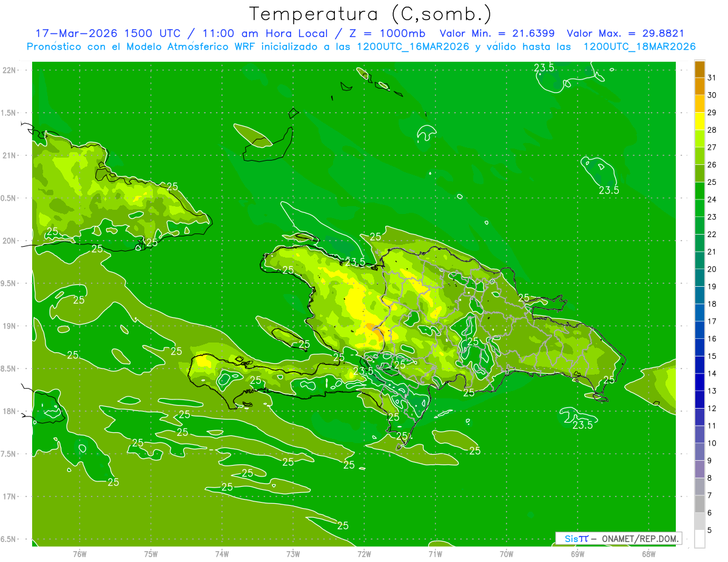This screenshot has height=562, width=728.
Task: Click the legend color band between 28 and 29
Action: [699, 121]
